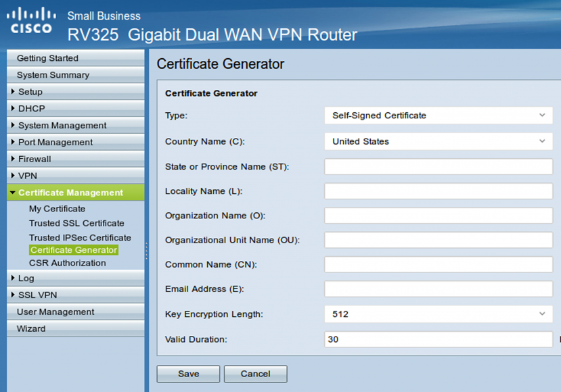Focus the Locality Name field

point(439,191)
